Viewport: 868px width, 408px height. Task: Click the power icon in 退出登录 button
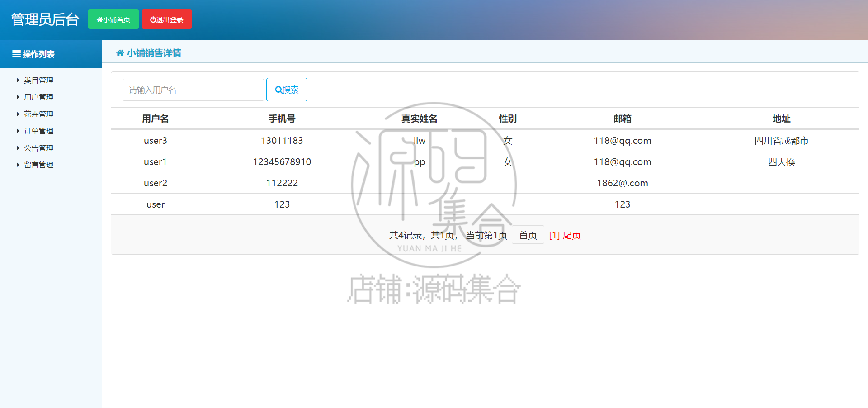pos(153,20)
